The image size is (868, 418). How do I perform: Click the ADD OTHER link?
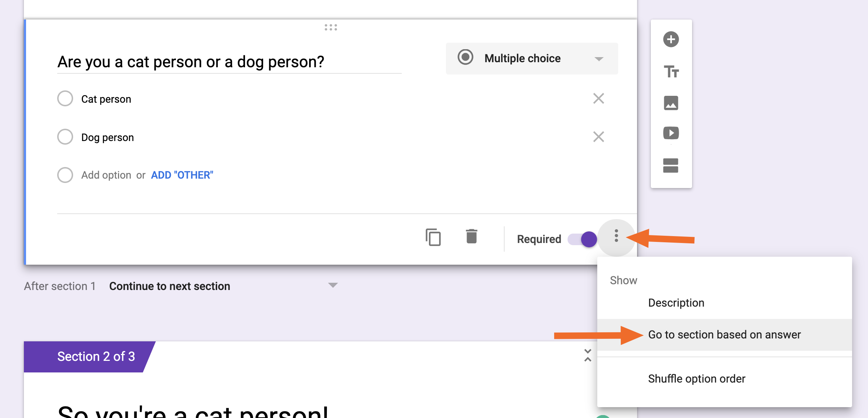[x=182, y=175]
